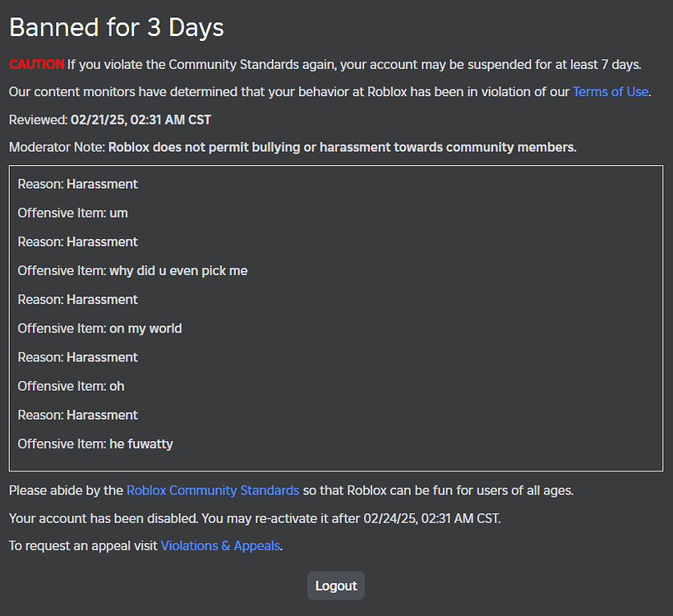This screenshot has height=616, width=673.
Task: Click the 'he fuwatty' offensive item
Action: (x=94, y=443)
